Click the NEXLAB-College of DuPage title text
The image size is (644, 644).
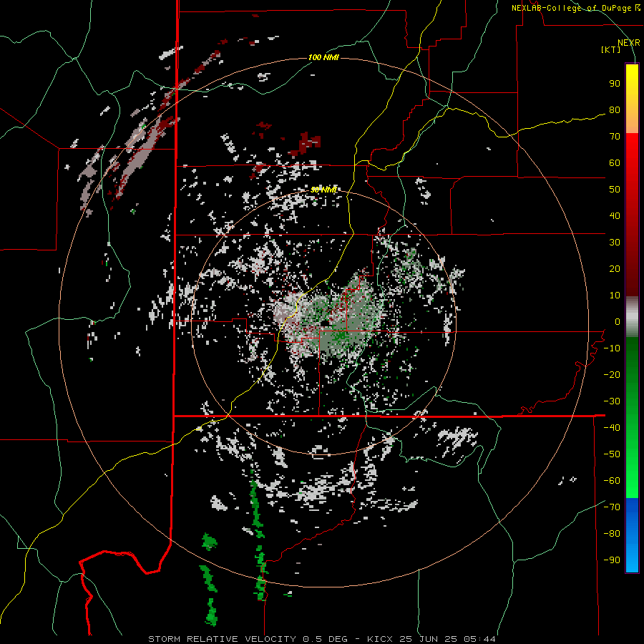pyautogui.click(x=575, y=8)
